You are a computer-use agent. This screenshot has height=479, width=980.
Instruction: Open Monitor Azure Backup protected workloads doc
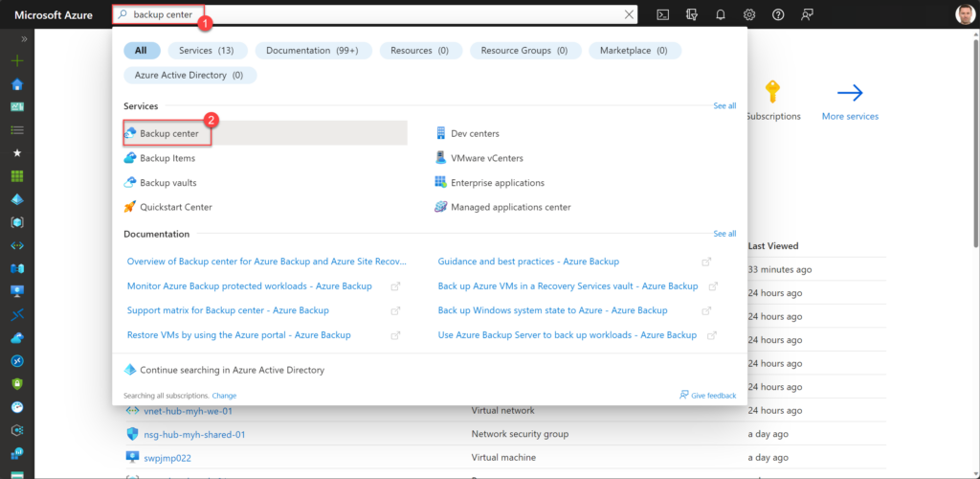[250, 285]
